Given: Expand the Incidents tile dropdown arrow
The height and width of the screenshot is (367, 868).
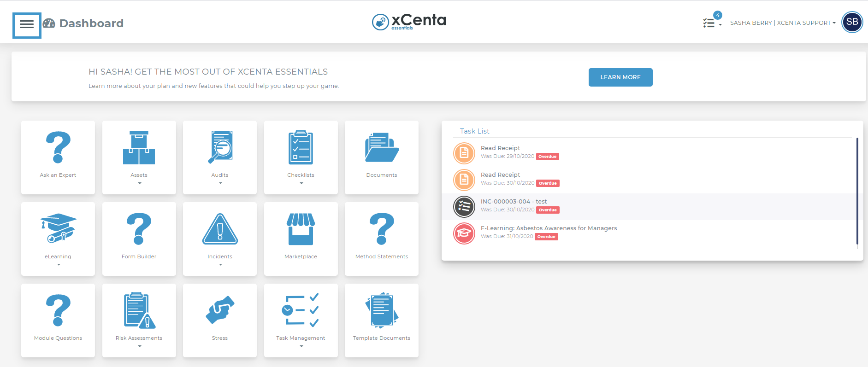Looking at the screenshot, I should (x=220, y=265).
